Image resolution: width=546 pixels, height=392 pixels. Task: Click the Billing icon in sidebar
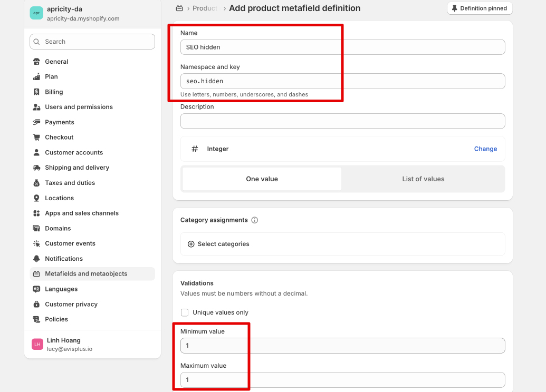(36, 92)
